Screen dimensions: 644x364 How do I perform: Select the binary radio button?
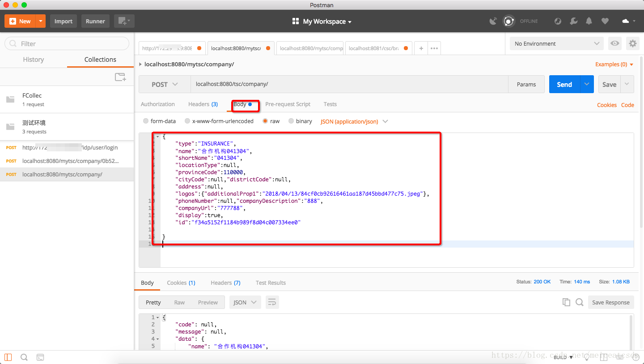(x=291, y=121)
